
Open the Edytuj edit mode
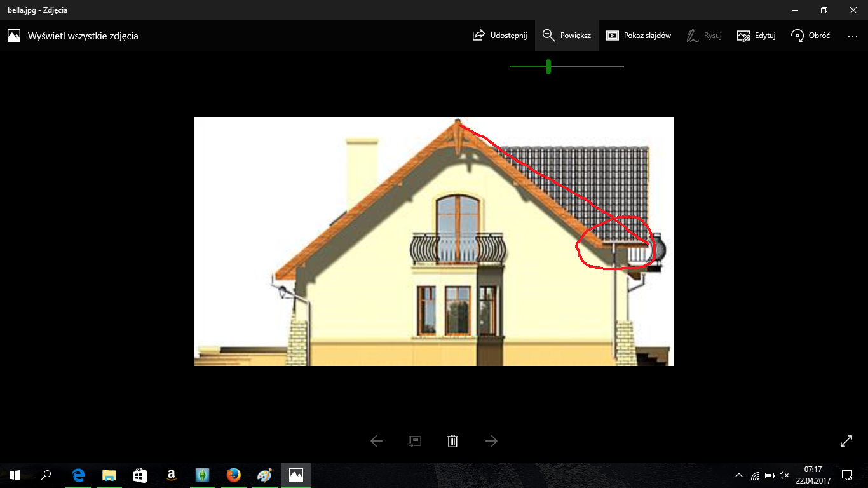pos(756,36)
